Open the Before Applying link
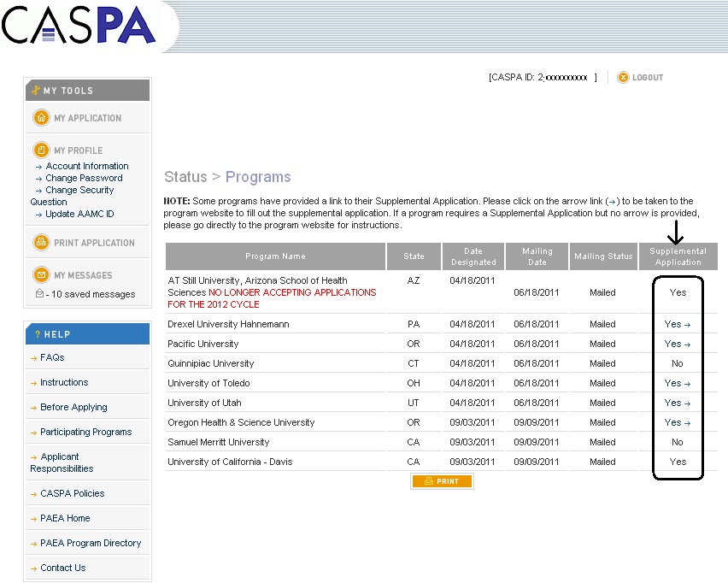The height and width of the screenshot is (583, 728). tap(73, 407)
